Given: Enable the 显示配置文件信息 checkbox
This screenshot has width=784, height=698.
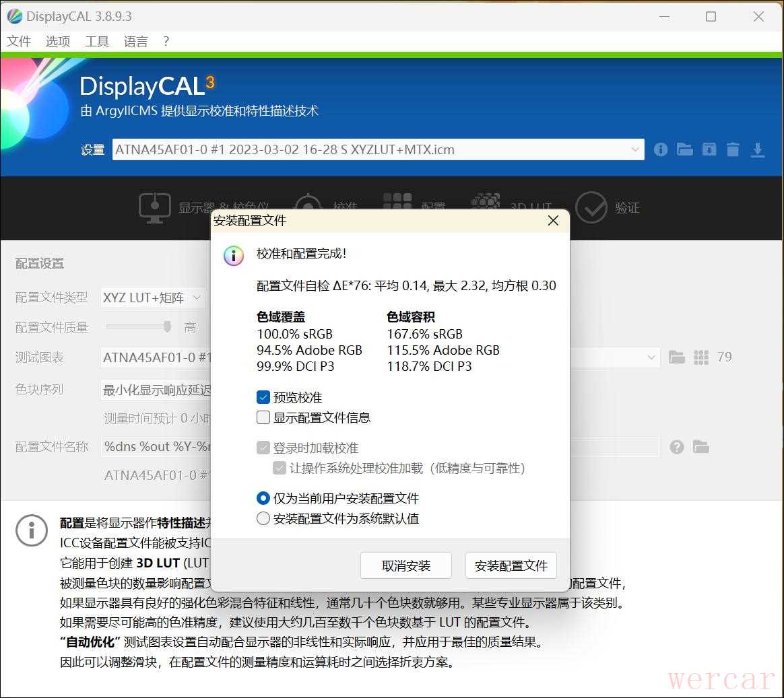Looking at the screenshot, I should point(263,418).
